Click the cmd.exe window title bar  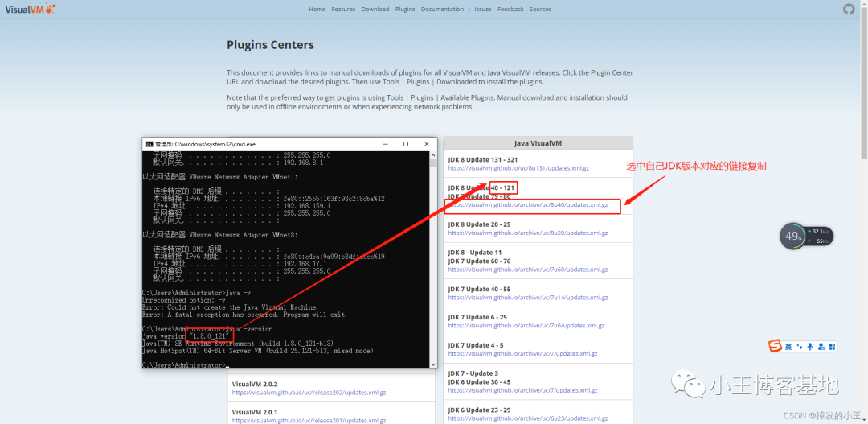(289, 144)
